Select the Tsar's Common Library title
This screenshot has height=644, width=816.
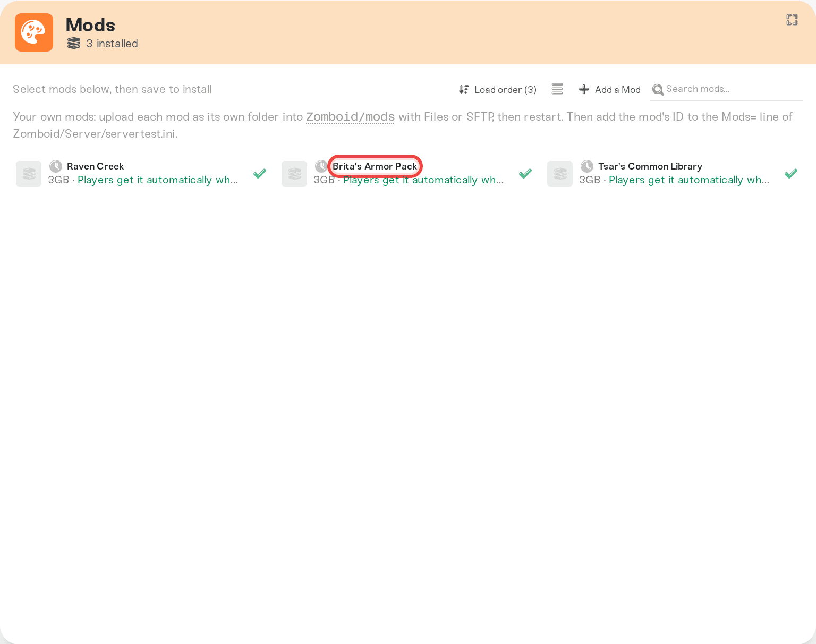coord(650,166)
